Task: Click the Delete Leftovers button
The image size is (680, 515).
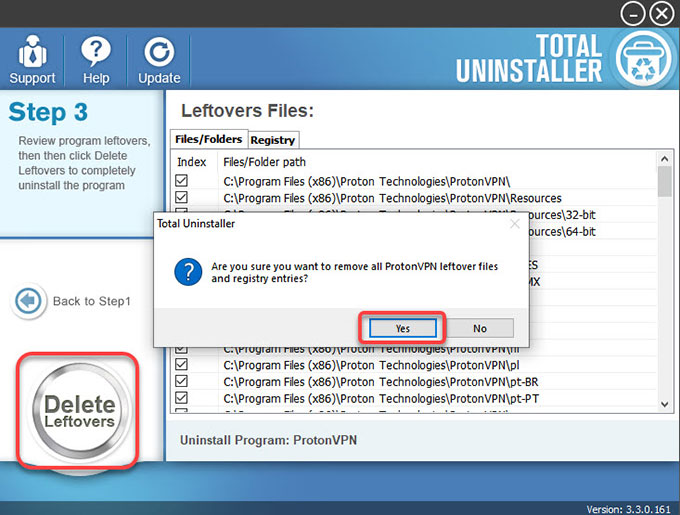Action: pos(80,411)
